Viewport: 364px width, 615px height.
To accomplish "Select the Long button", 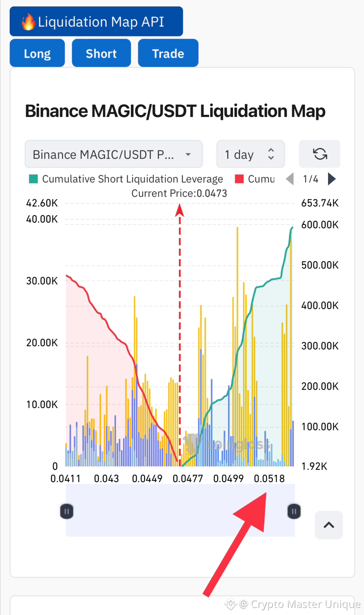I will (37, 53).
